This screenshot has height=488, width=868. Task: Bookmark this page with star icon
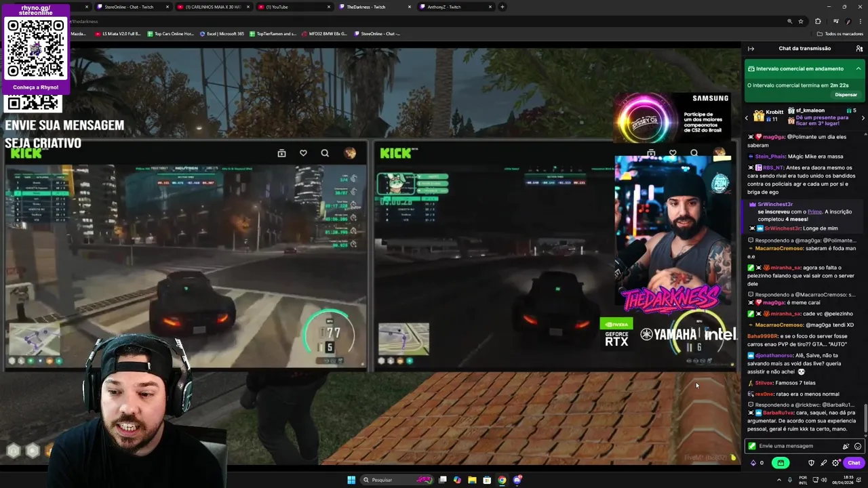pyautogui.click(x=801, y=22)
